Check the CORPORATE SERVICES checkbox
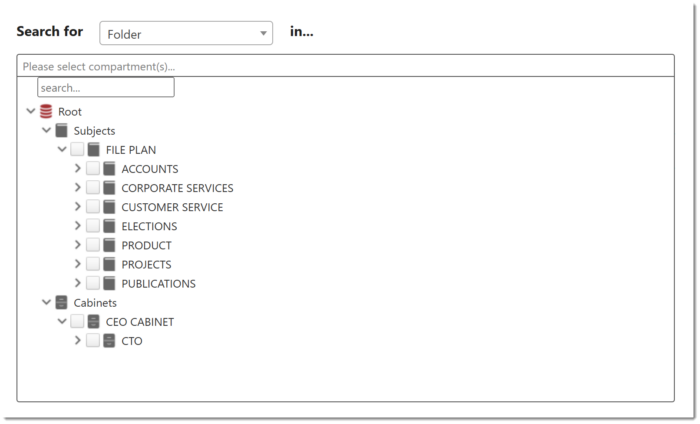Viewport: 700px width, 424px height. pyautogui.click(x=93, y=187)
